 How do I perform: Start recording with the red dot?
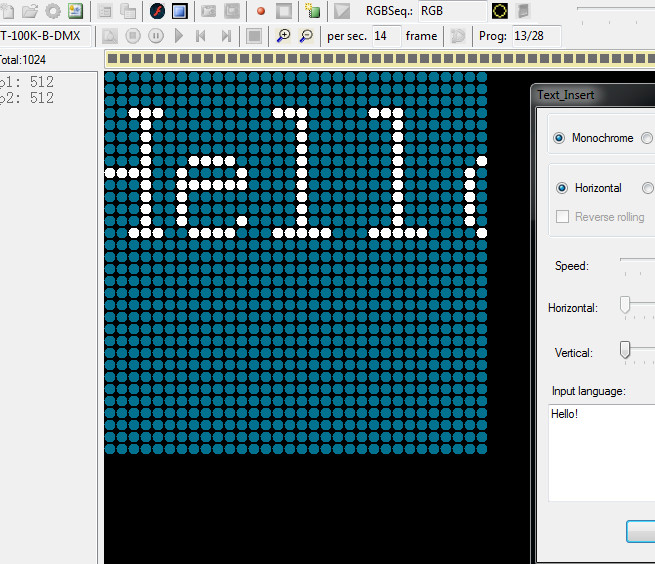pos(261,11)
